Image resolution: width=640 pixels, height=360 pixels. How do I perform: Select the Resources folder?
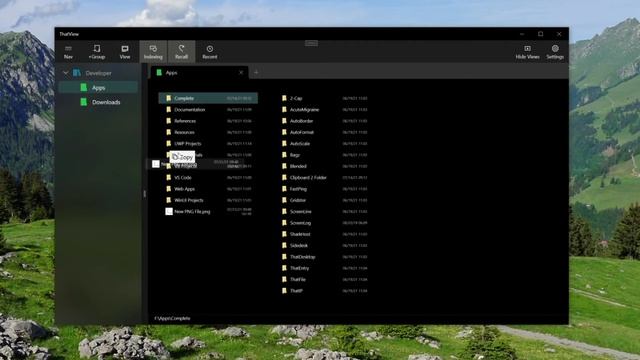click(x=208, y=132)
